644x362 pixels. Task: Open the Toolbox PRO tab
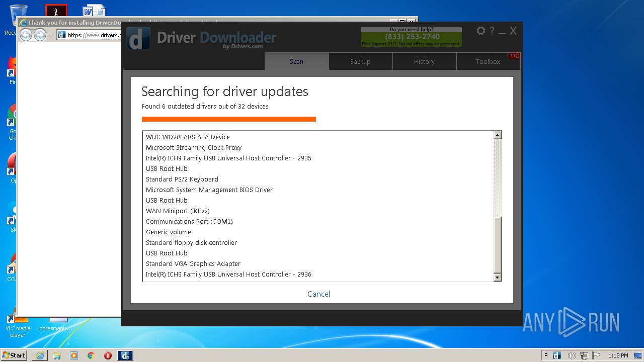click(488, 61)
